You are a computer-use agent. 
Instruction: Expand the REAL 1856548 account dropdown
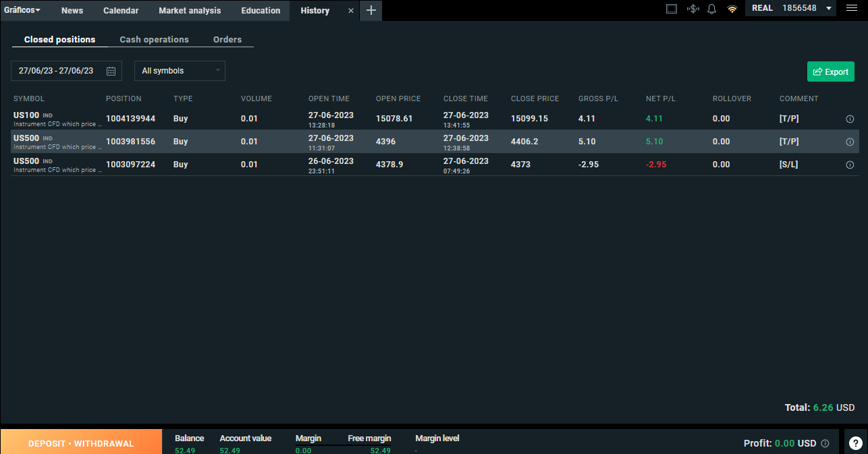click(x=792, y=8)
